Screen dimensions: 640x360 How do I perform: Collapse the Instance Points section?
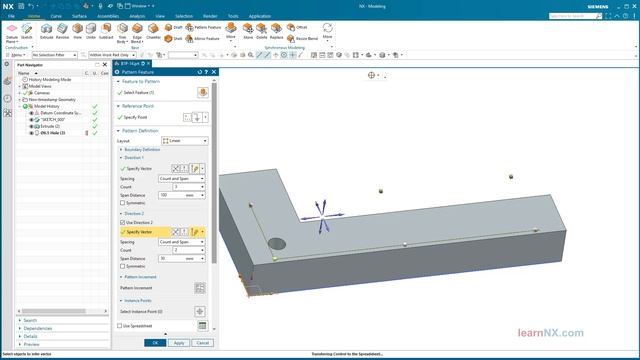coord(121,301)
